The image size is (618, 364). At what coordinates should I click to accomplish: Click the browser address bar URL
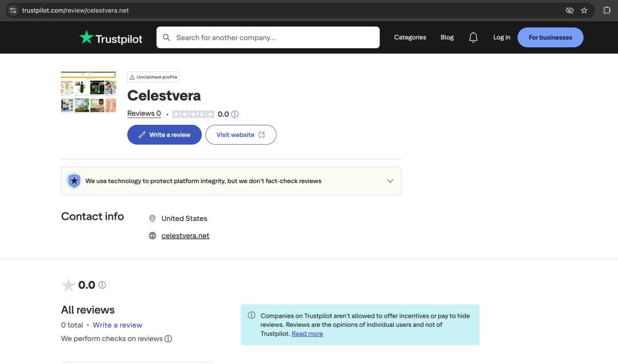point(76,10)
